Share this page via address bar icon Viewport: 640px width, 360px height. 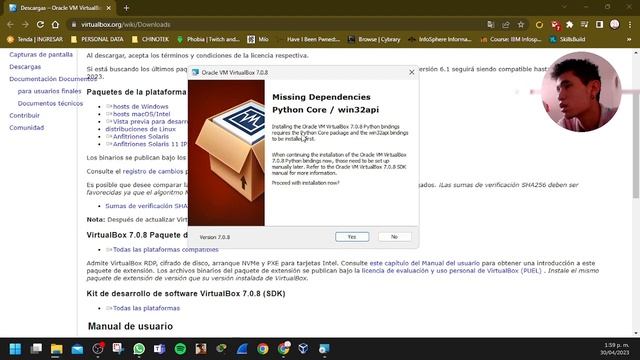506,24
